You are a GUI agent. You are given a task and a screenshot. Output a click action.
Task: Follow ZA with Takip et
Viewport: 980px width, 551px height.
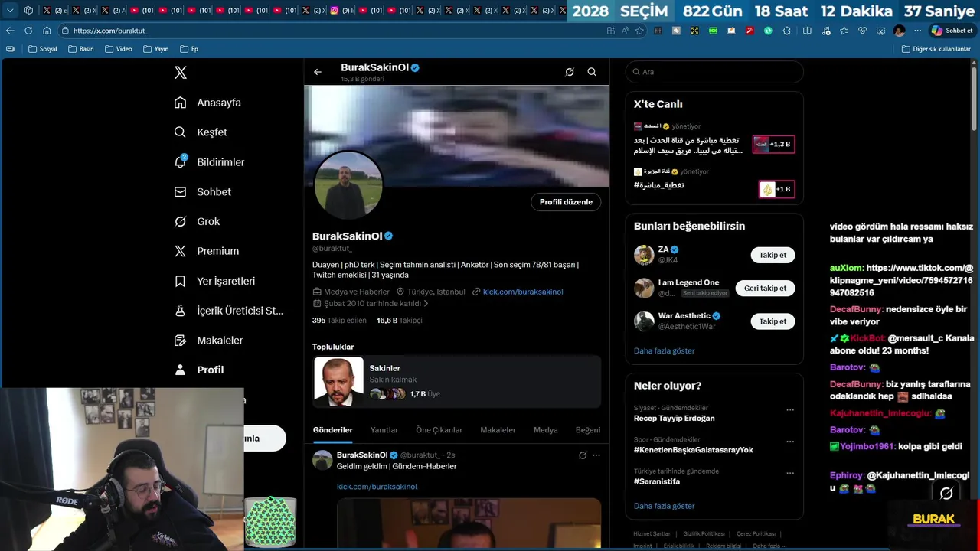773,255
